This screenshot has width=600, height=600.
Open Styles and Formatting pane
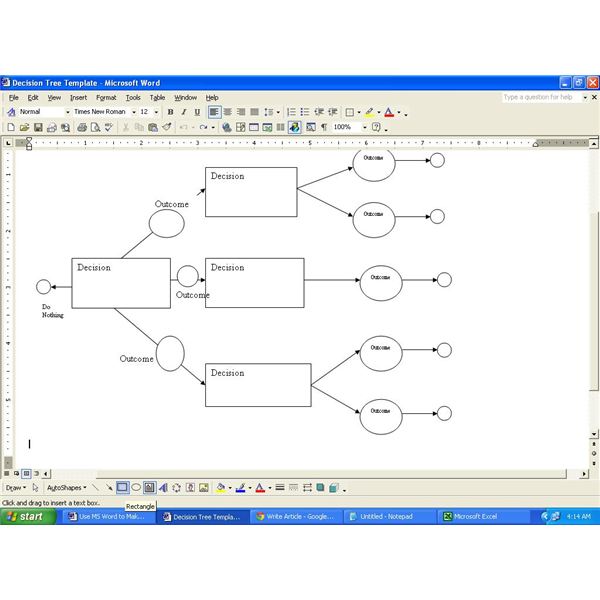(11, 112)
